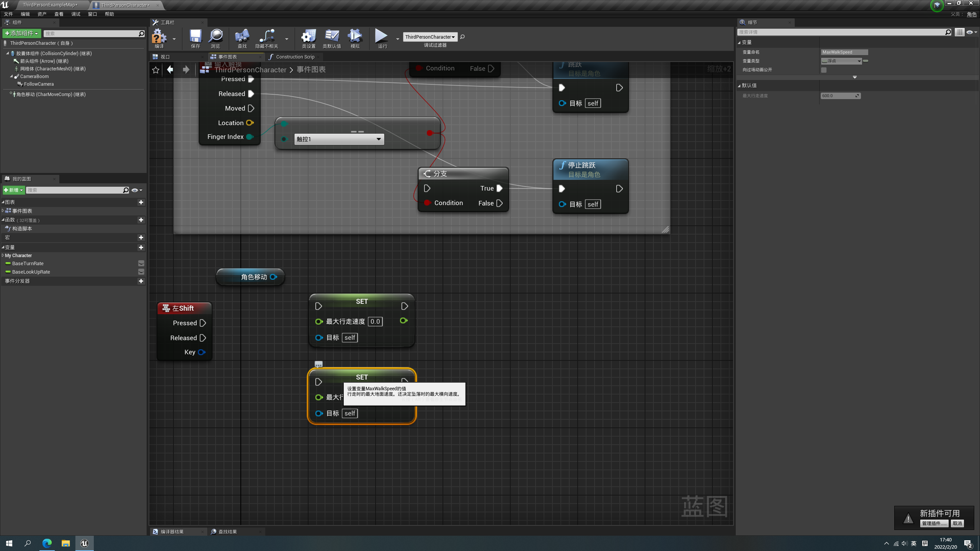Expand the 运行 play options arrow

point(397,39)
